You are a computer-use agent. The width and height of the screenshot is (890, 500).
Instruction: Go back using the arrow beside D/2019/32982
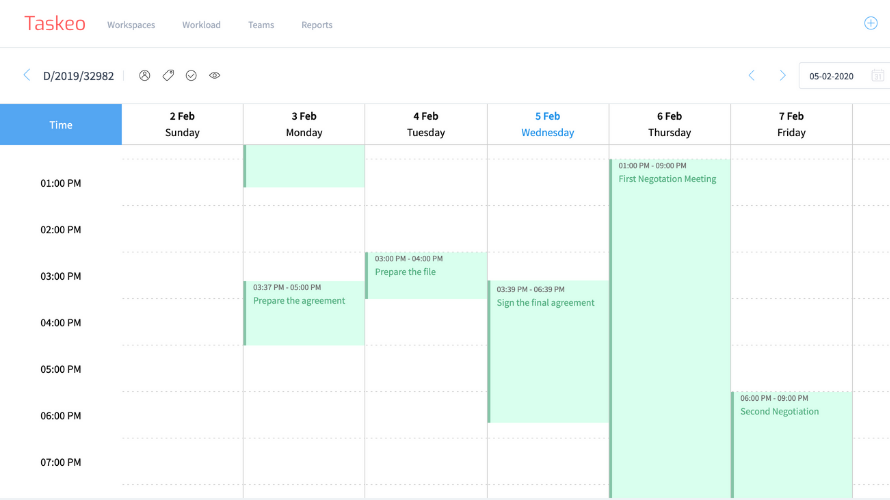(27, 75)
